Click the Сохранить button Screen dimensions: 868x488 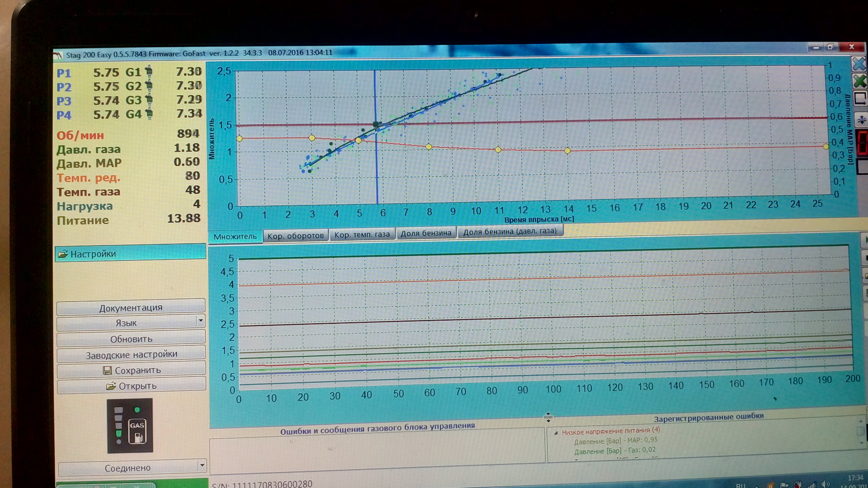tap(132, 370)
